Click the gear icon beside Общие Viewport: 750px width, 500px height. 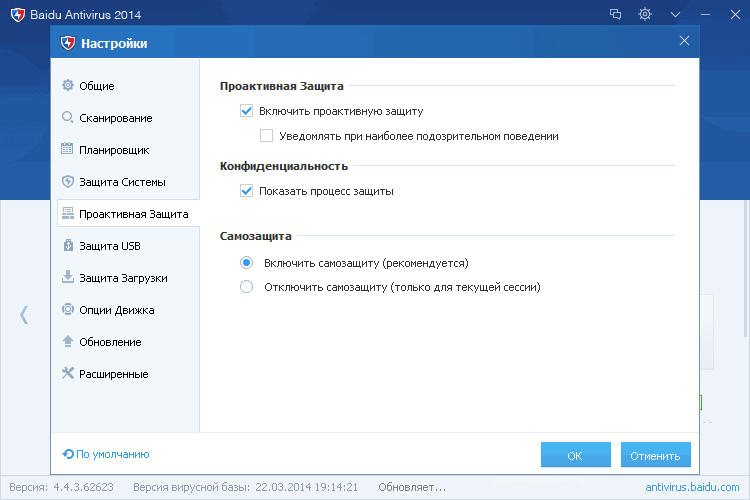68,85
